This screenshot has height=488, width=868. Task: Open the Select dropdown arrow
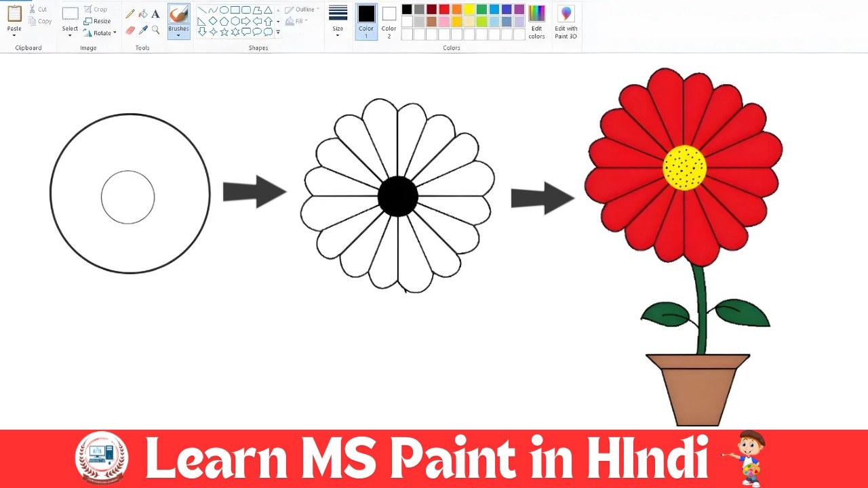[70, 35]
